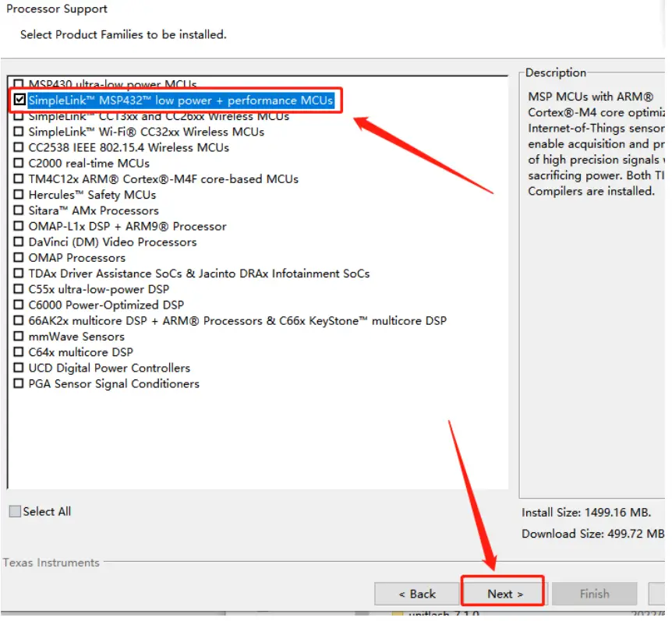
Task: Click the Next > button
Action: point(505,594)
